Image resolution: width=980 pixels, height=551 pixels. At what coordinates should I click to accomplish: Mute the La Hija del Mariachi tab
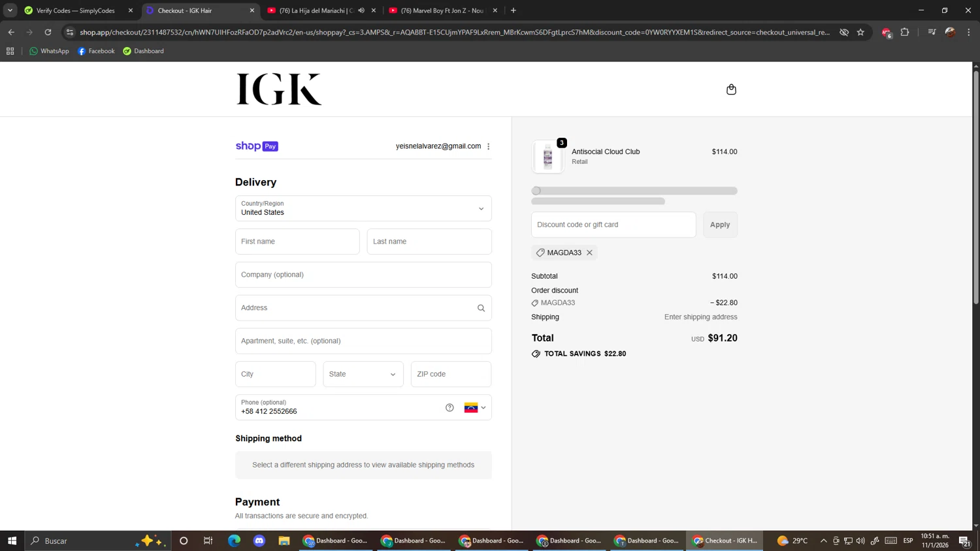pos(361,10)
